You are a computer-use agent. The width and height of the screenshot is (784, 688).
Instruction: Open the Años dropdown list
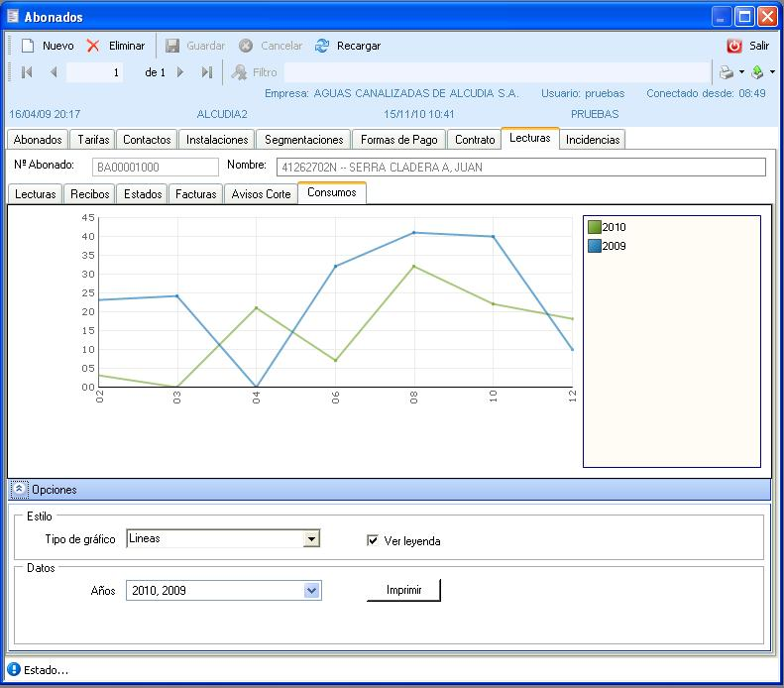[311, 591]
